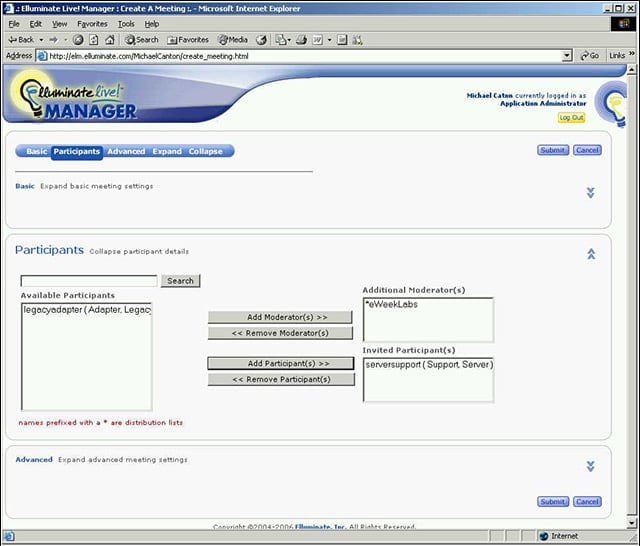Click the Advanced section link
The width and height of the screenshot is (640, 546).
coord(34,459)
